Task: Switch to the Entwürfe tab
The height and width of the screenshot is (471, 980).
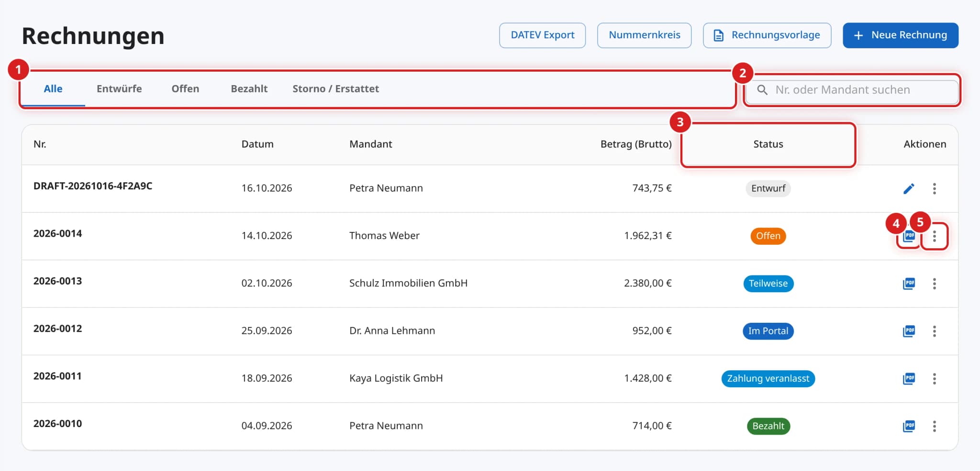Action: point(119,89)
